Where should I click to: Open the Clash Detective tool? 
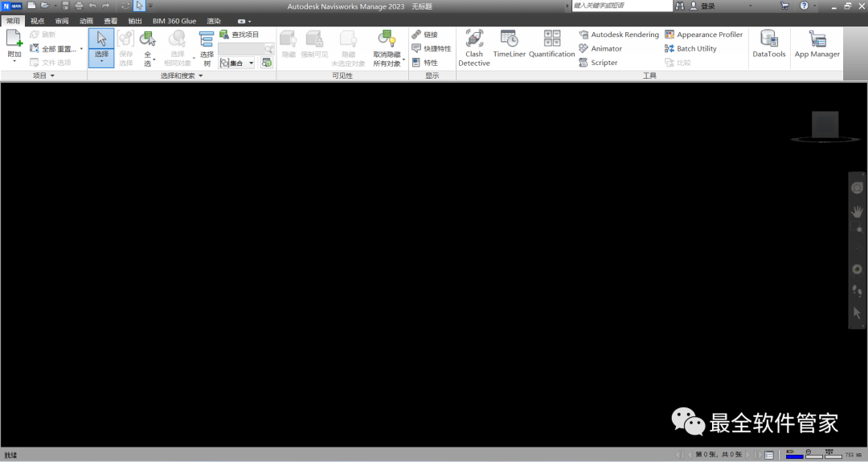[x=474, y=47]
